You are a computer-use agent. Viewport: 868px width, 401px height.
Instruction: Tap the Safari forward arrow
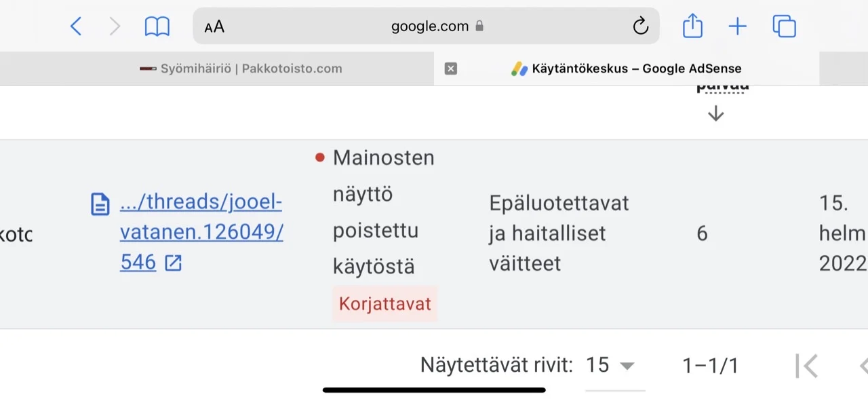[x=115, y=26]
